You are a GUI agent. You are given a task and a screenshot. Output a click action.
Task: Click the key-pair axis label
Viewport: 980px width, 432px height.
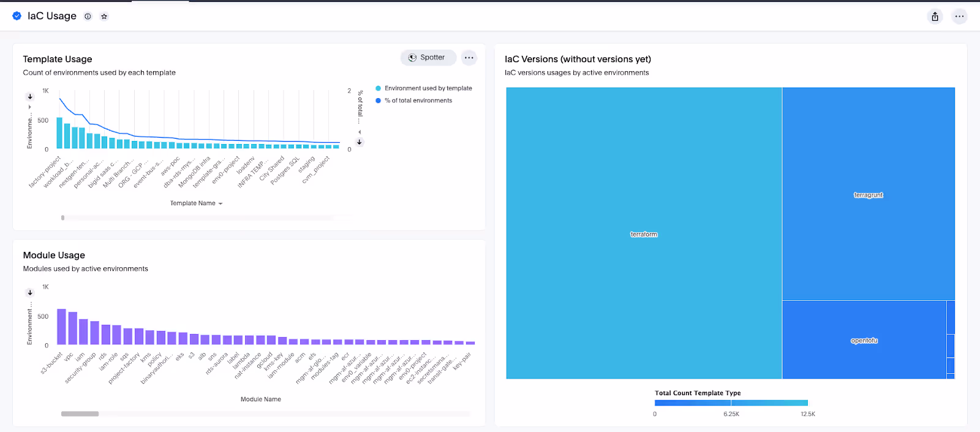coord(462,360)
